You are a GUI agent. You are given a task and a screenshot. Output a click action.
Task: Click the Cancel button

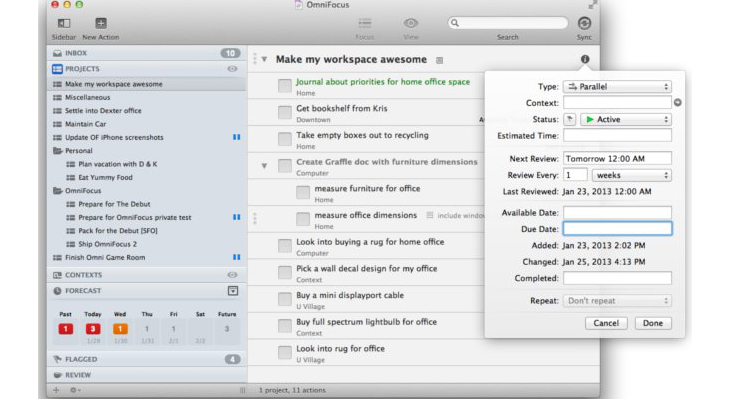[606, 323]
